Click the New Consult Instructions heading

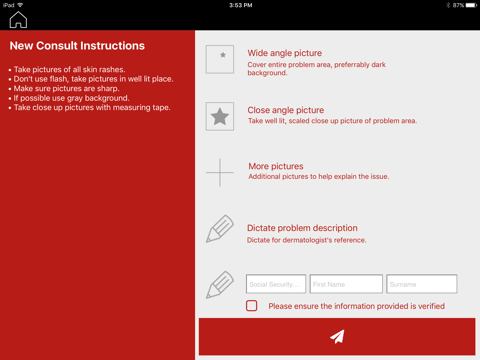pyautogui.click(x=77, y=46)
